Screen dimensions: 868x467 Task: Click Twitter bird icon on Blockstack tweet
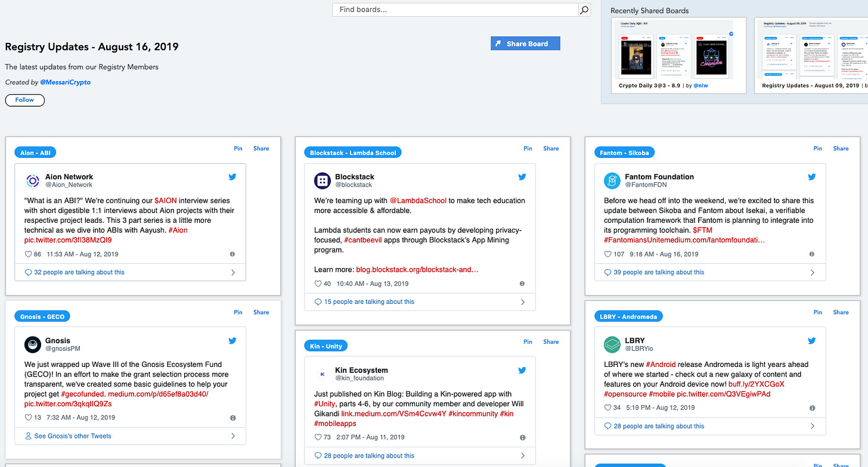(x=522, y=177)
